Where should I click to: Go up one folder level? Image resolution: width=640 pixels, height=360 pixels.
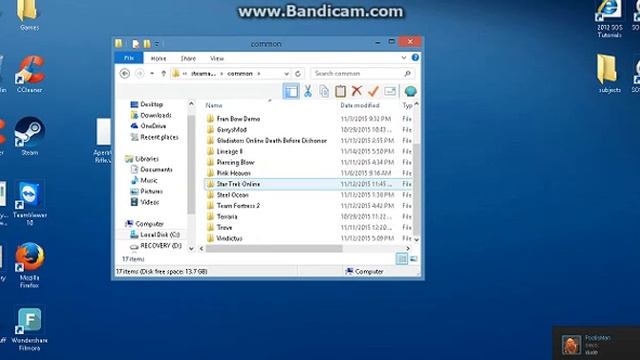click(x=164, y=73)
